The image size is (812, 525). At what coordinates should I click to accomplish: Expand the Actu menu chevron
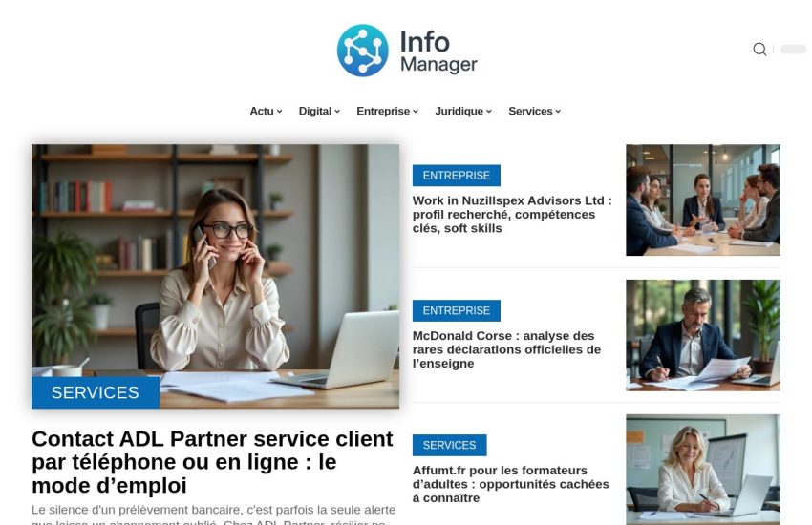(280, 112)
